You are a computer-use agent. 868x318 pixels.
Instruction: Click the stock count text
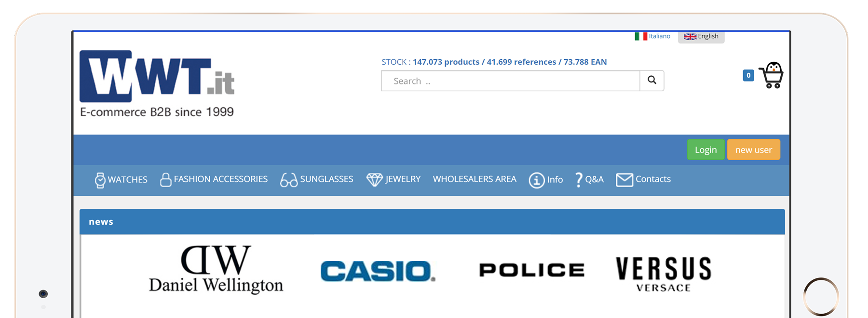pos(494,62)
